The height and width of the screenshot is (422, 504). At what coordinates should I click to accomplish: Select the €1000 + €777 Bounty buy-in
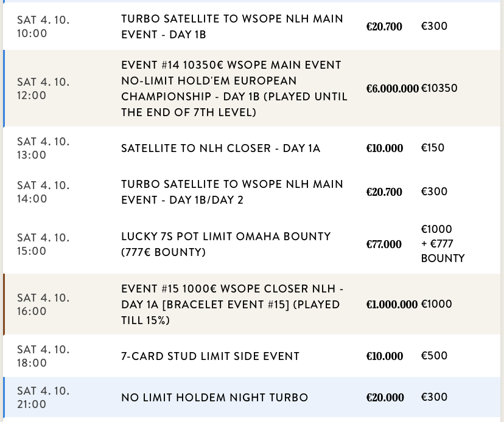[443, 244]
